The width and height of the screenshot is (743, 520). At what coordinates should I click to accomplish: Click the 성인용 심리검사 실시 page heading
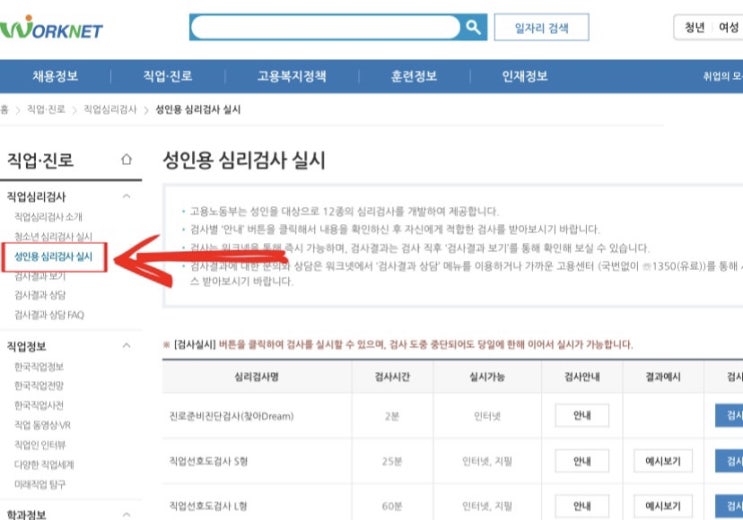coord(244,160)
